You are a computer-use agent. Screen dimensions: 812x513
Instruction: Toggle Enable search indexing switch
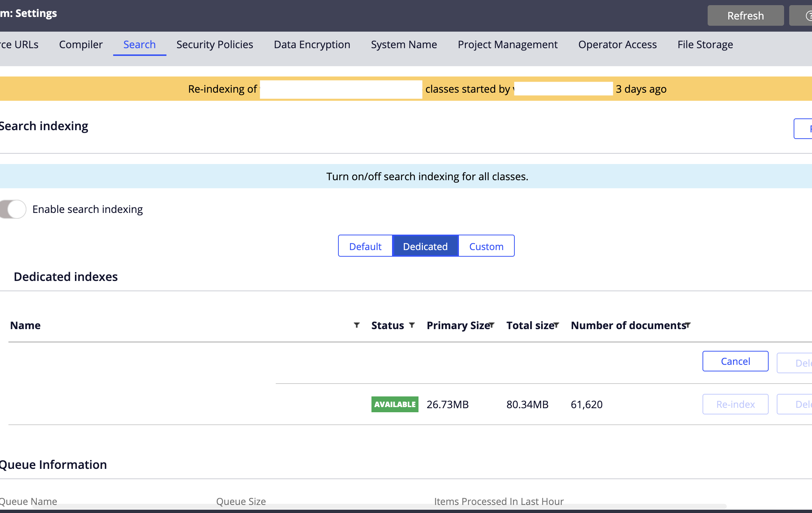pyautogui.click(x=13, y=209)
